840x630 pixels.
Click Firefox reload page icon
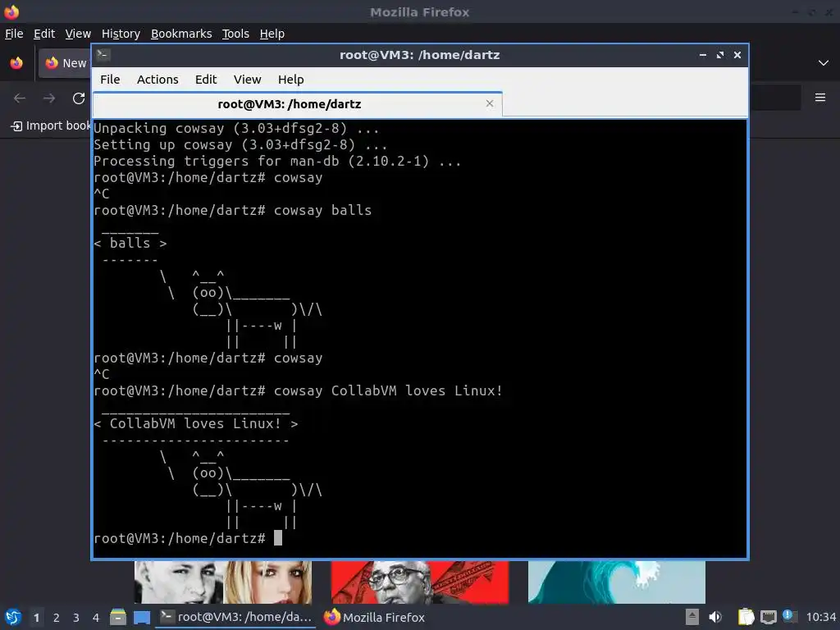(79, 98)
